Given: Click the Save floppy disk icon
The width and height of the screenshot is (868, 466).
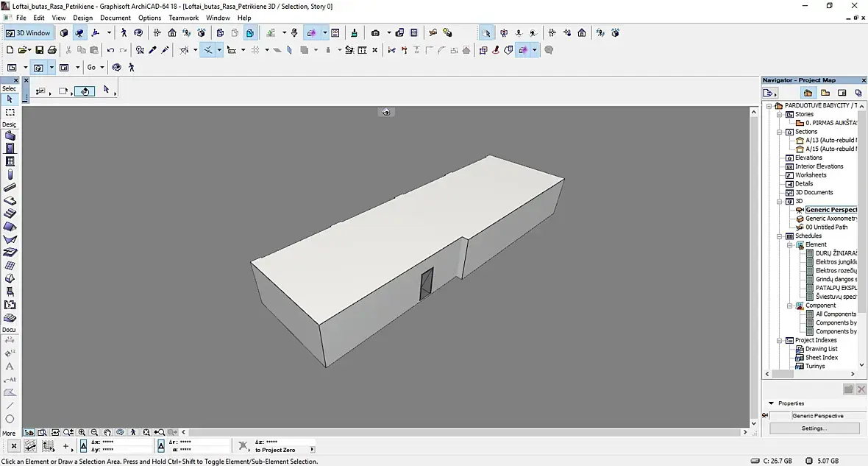Looking at the screenshot, I should (39, 50).
